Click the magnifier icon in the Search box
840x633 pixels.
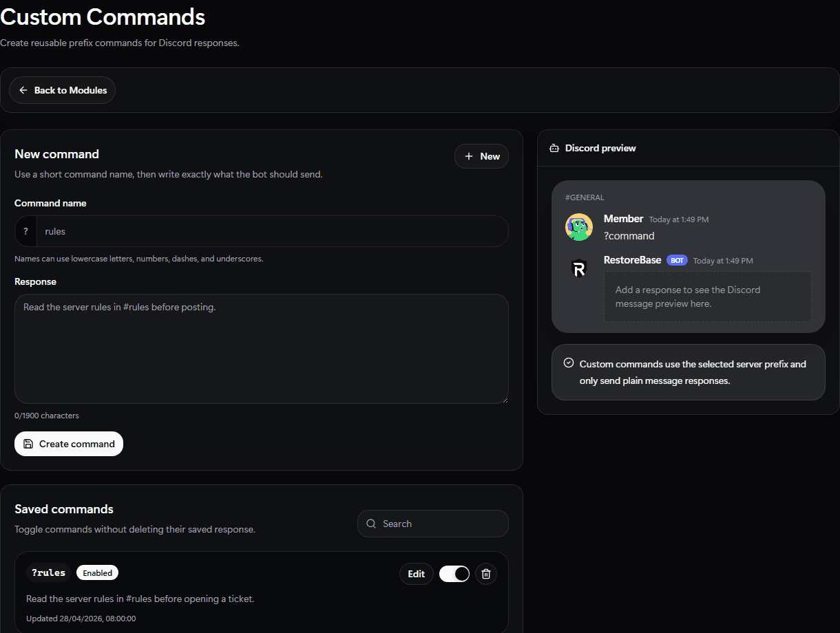371,524
